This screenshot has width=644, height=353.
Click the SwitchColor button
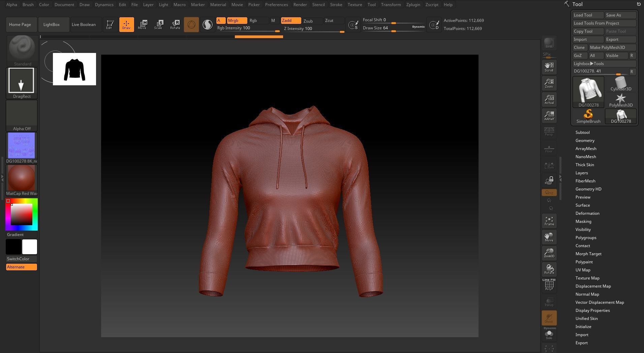22,259
